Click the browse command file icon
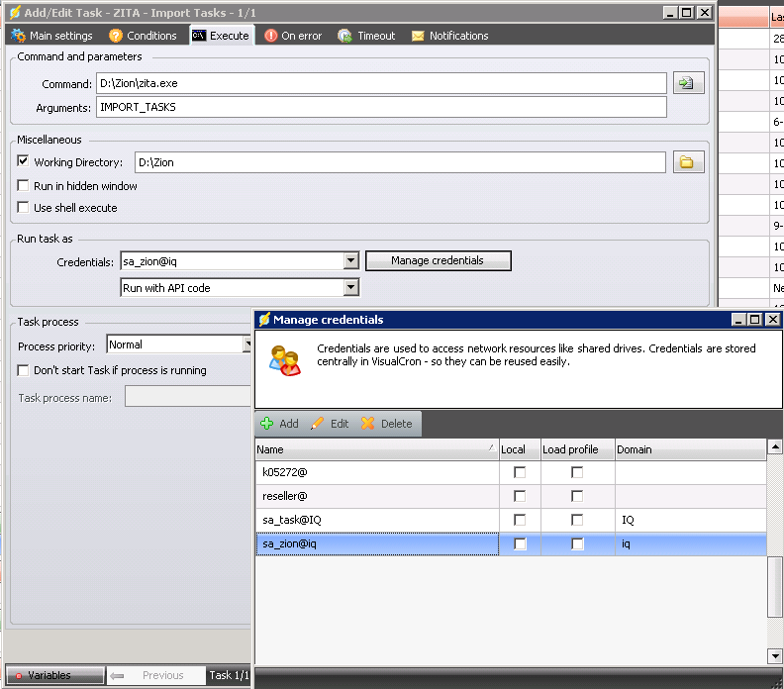The width and height of the screenshot is (784, 689). [687, 83]
